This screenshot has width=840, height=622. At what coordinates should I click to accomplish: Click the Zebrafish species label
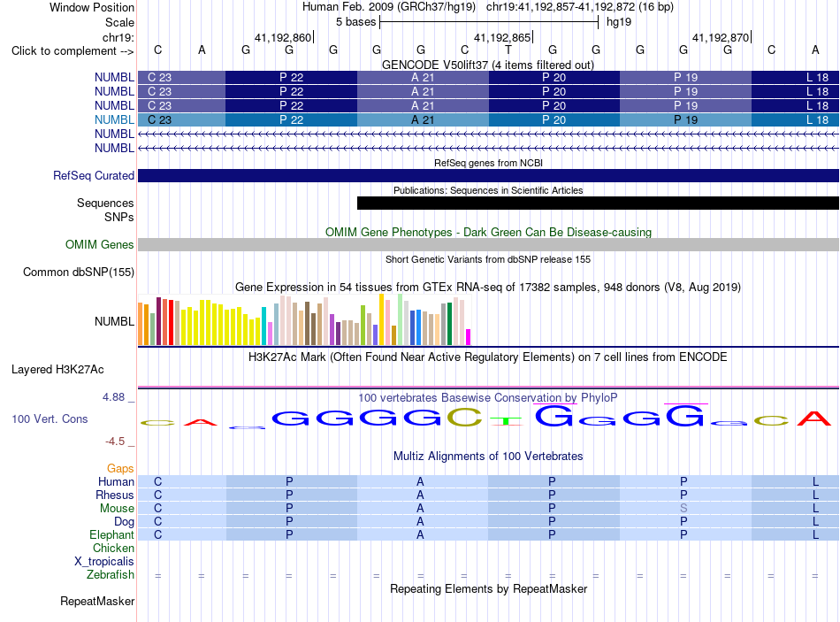click(x=111, y=574)
